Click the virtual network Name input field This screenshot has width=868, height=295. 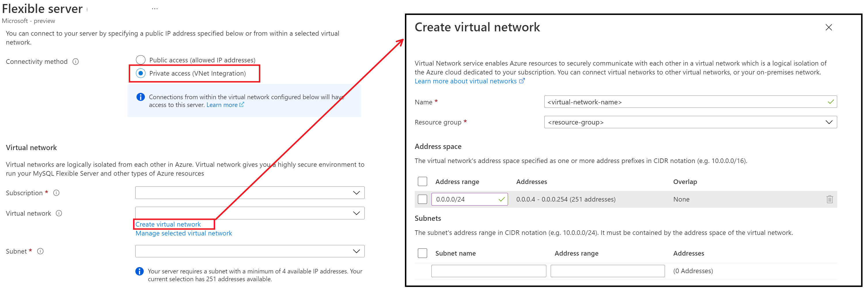690,102
